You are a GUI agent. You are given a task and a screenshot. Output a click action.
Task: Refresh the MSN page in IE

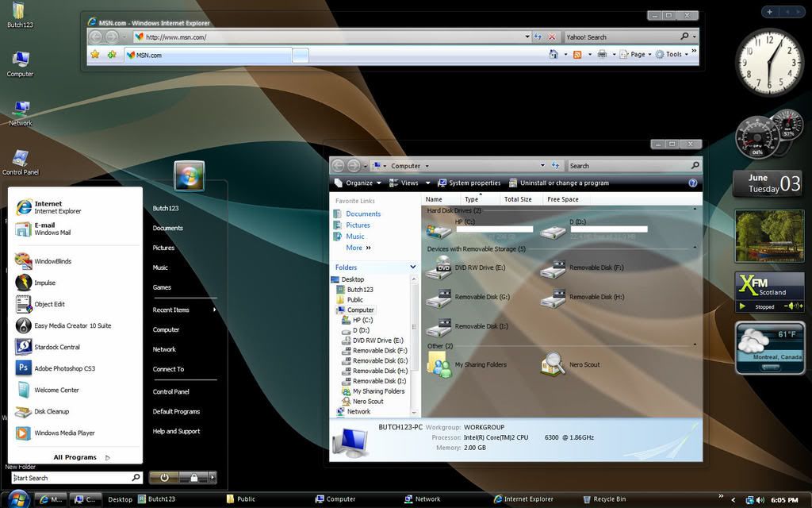(x=538, y=37)
